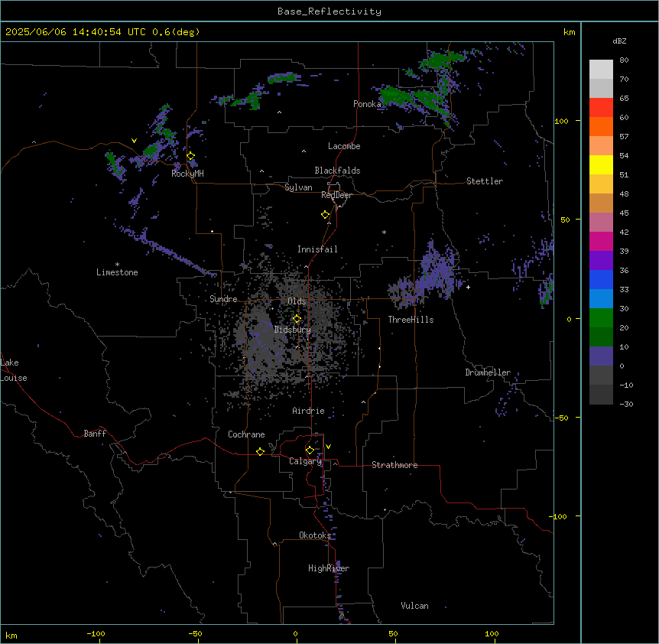Click the asterisk marker east of Innisfail
The height and width of the screenshot is (644, 659).
point(384,232)
